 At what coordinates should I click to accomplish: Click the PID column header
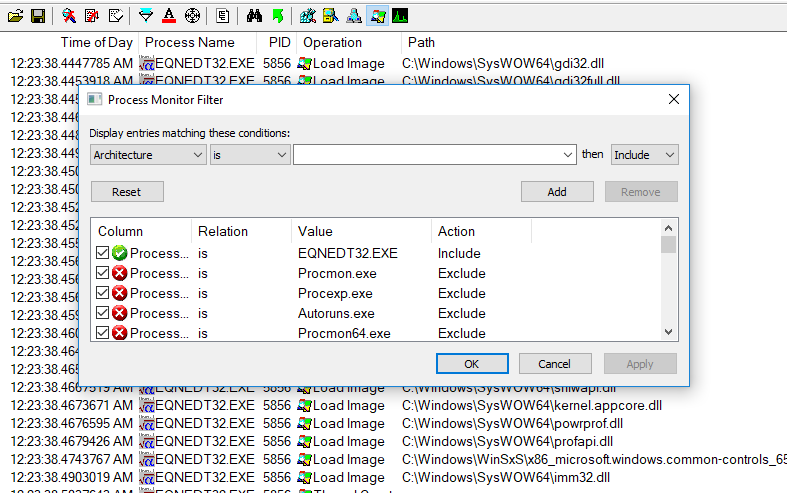click(x=280, y=42)
